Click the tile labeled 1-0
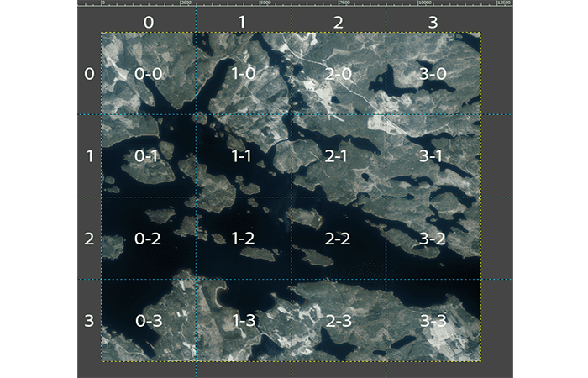 (244, 74)
